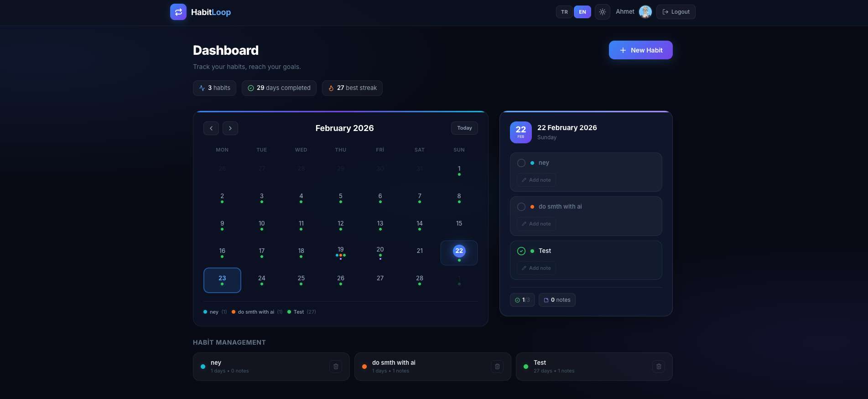Image resolution: width=868 pixels, height=399 pixels.
Task: Select highlighted February 23
Action: 222,280
